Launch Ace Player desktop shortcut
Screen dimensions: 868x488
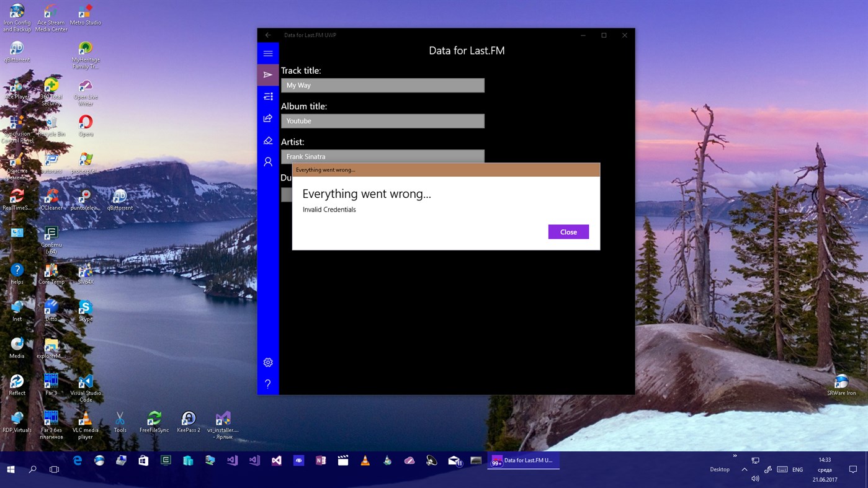(x=17, y=89)
